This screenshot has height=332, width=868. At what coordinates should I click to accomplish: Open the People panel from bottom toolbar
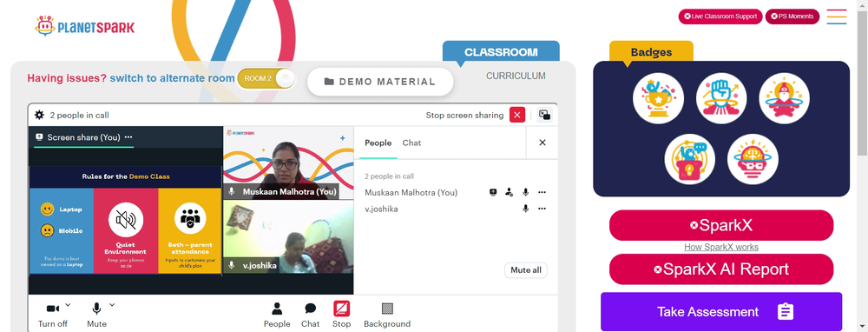(277, 315)
